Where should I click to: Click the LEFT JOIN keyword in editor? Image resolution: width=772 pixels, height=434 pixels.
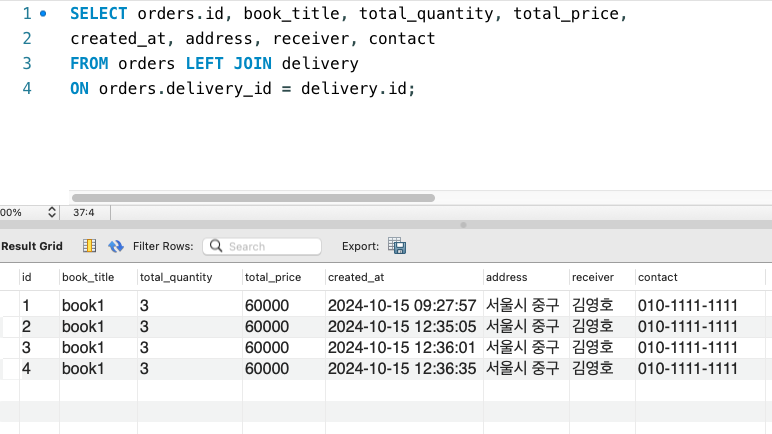click(x=228, y=64)
